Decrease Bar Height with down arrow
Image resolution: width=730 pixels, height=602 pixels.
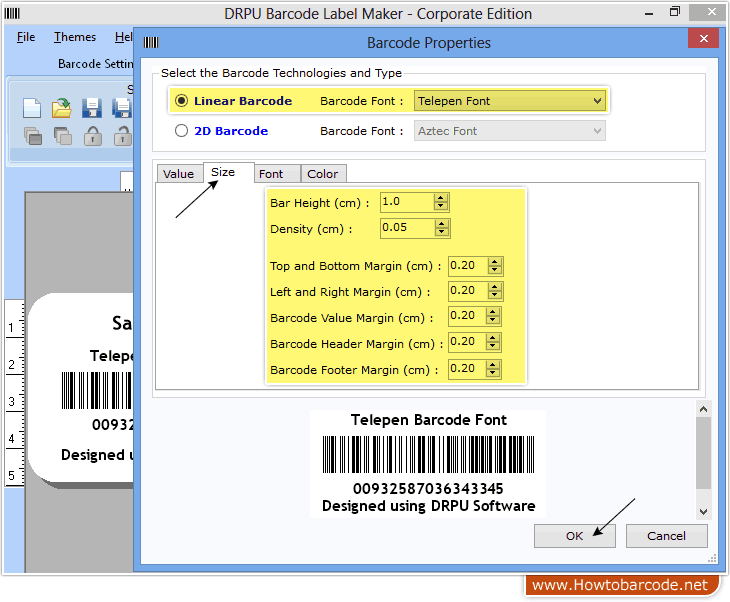tap(441, 207)
